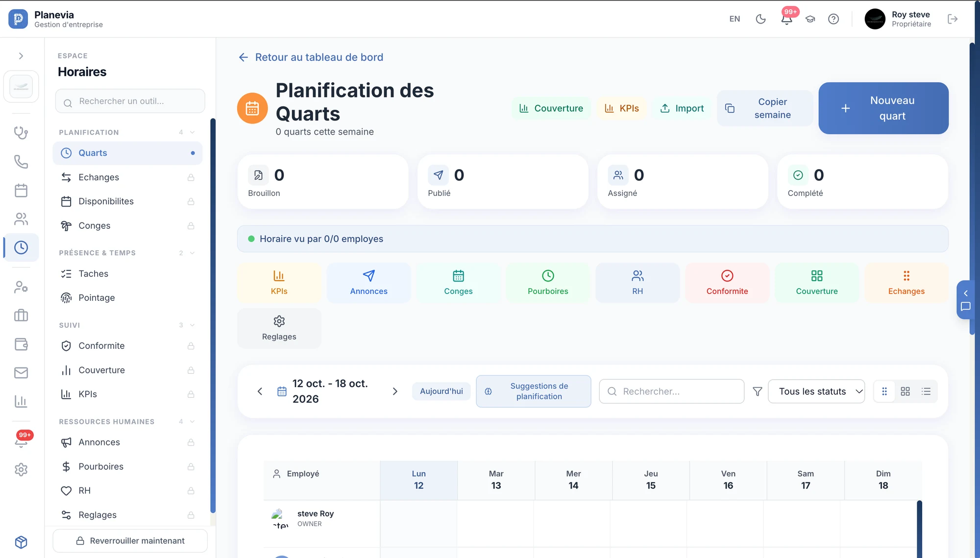The image size is (980, 558).
Task: Open the phone icon in left rail
Action: click(21, 162)
